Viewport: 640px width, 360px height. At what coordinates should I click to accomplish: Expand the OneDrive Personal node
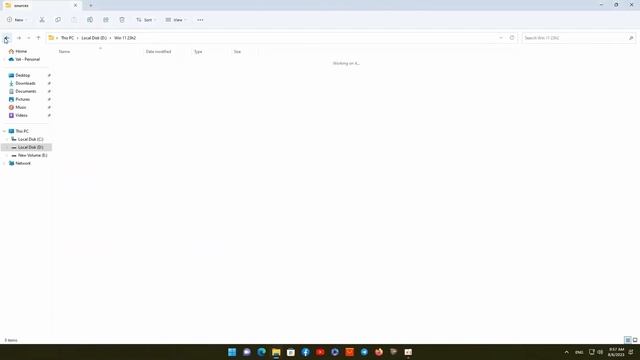coord(4,60)
